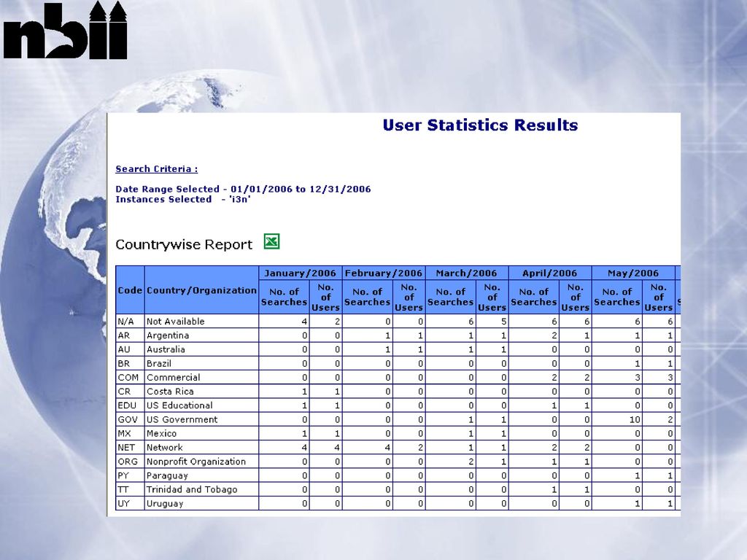
Task: Click April/2006 No. of Users header
Action: pos(575,297)
